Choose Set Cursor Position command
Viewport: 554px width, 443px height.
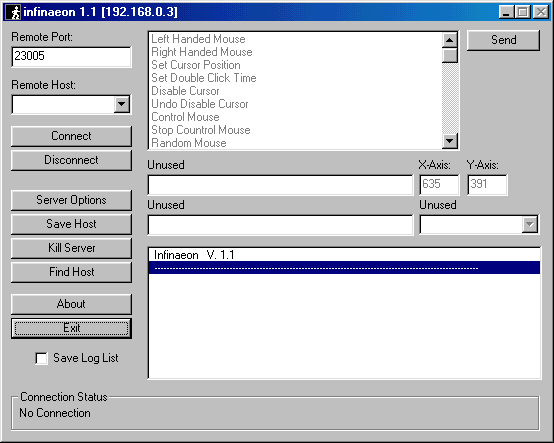point(196,65)
